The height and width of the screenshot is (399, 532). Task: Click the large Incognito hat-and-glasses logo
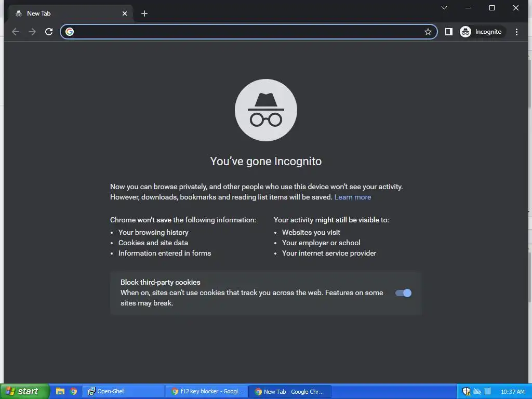265,110
